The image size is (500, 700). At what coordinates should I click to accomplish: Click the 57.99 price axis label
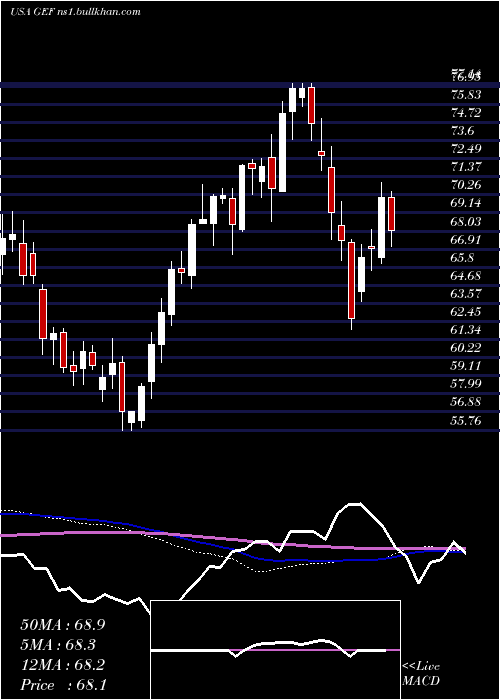coord(466,384)
